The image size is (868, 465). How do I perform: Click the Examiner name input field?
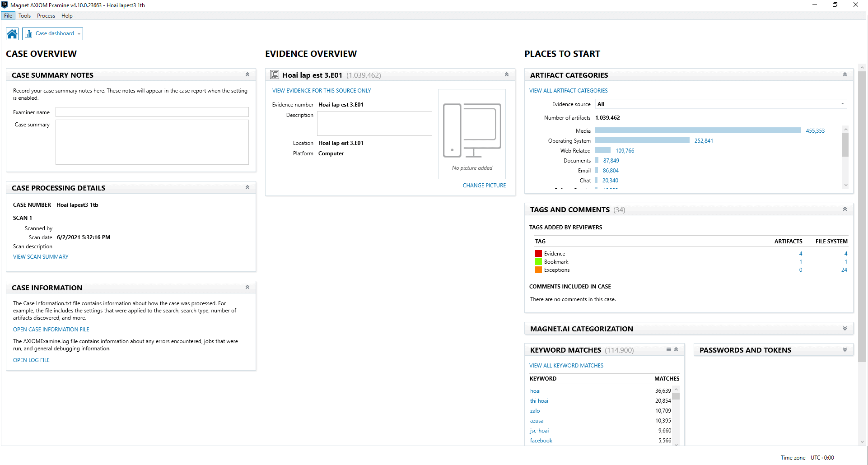click(x=152, y=112)
